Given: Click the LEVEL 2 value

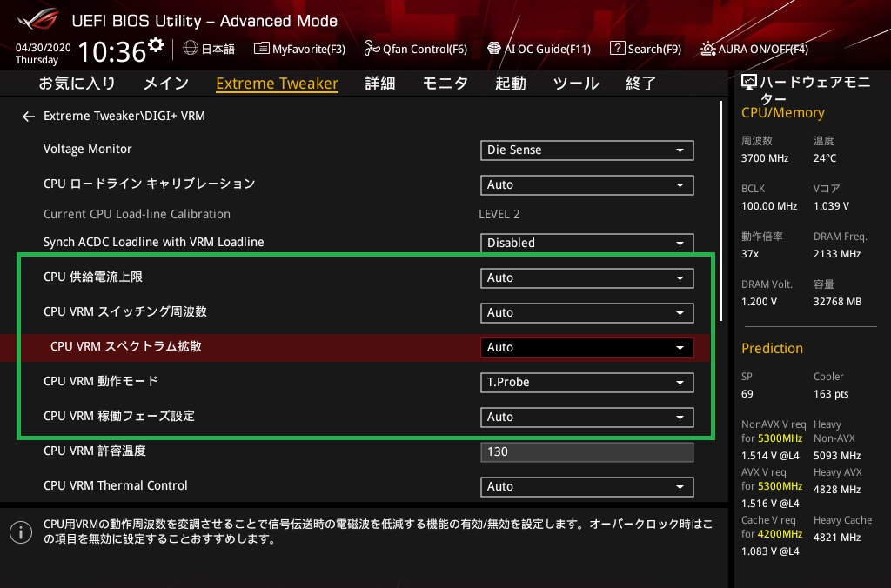Looking at the screenshot, I should (499, 214).
